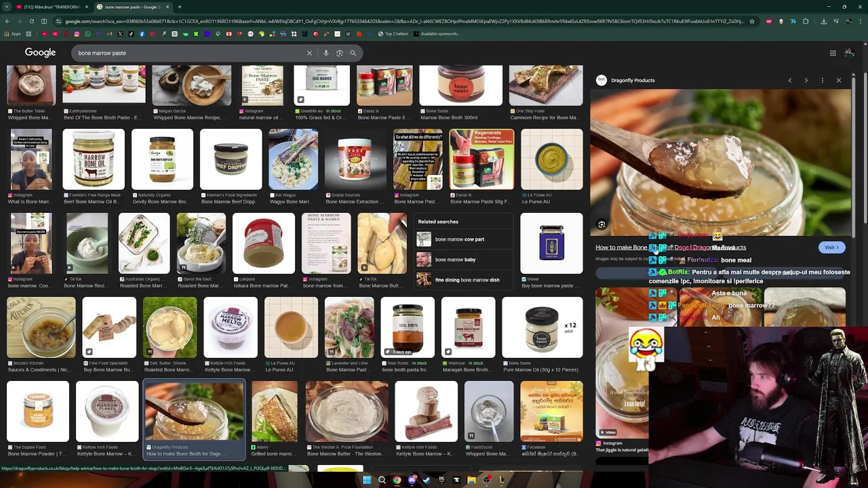The height and width of the screenshot is (488, 868).
Task: Open Windows taskbar search
Action: coord(382,480)
